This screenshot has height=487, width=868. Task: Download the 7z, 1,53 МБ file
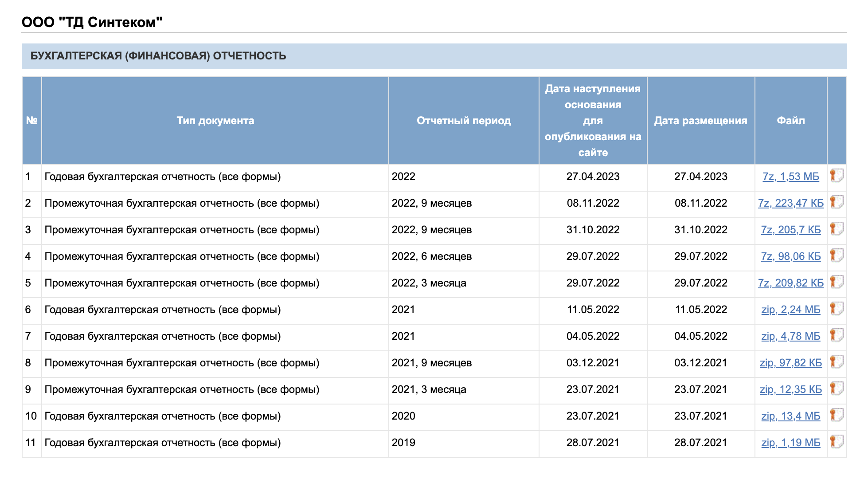click(791, 177)
